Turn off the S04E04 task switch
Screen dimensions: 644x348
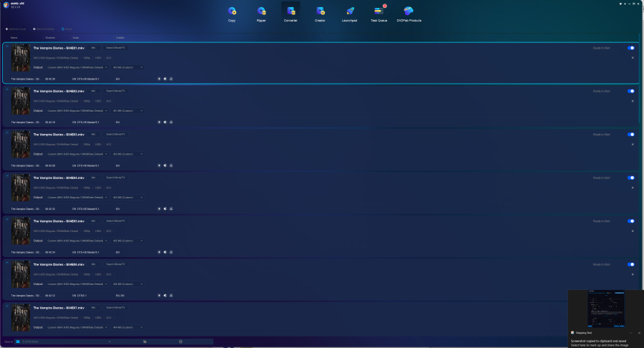point(631,178)
